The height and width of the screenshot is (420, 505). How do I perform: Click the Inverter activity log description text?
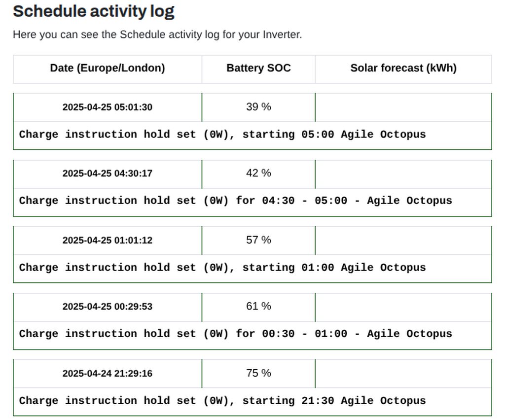click(x=157, y=35)
